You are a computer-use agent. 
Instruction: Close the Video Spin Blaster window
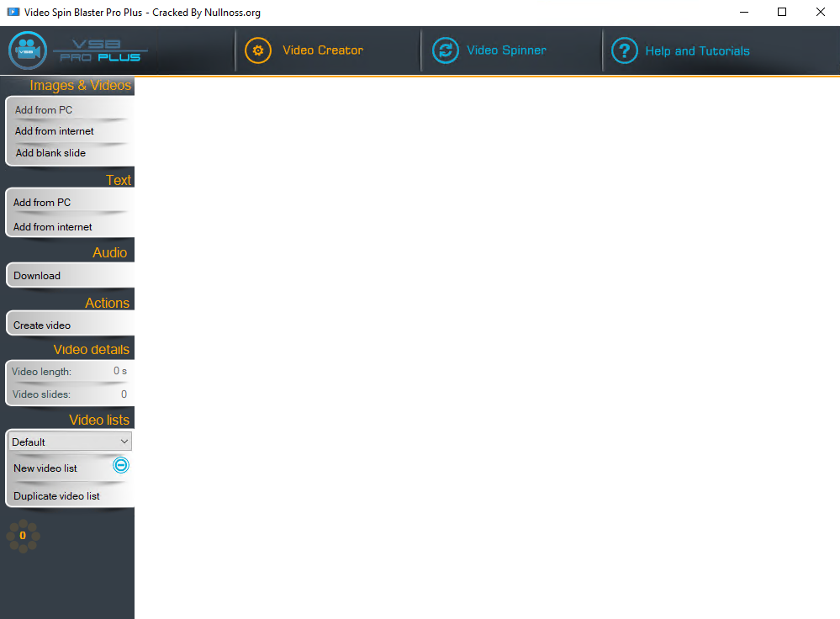click(x=820, y=12)
